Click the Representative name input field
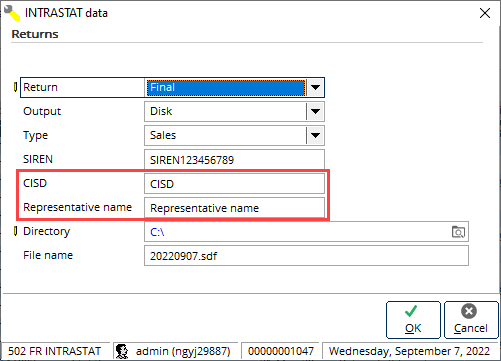 [234, 208]
